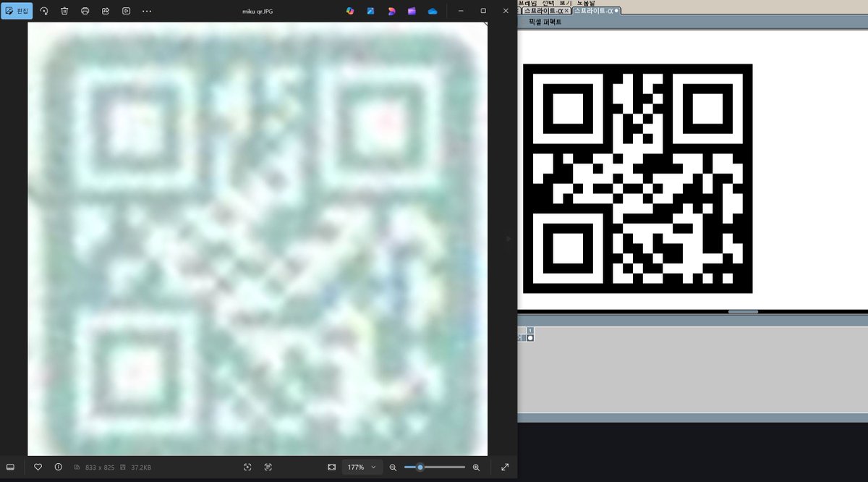Image resolution: width=868 pixels, height=482 pixels.
Task: Launch the Designer icon in Photos toolbar
Action: 391,11
